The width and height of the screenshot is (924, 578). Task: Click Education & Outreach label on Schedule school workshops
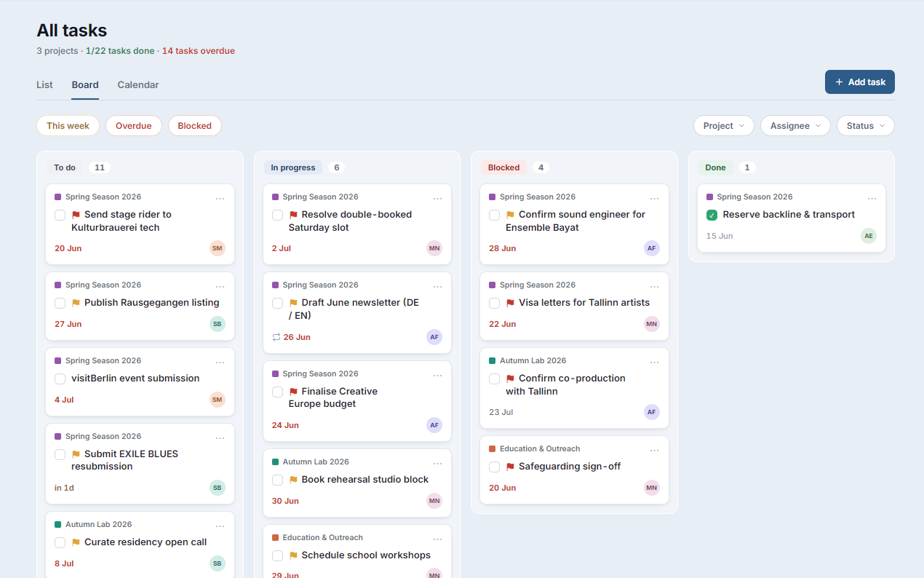coord(323,538)
